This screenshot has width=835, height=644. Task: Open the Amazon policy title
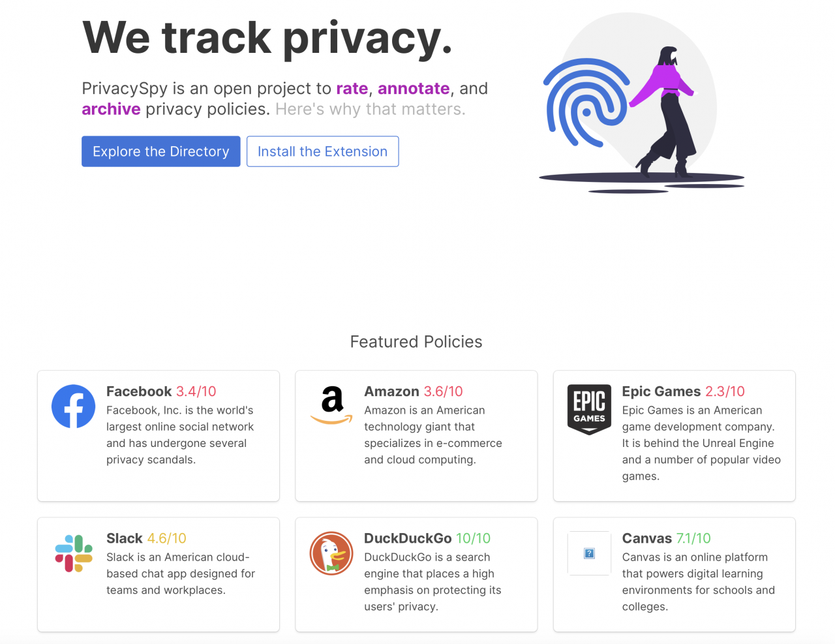(391, 391)
